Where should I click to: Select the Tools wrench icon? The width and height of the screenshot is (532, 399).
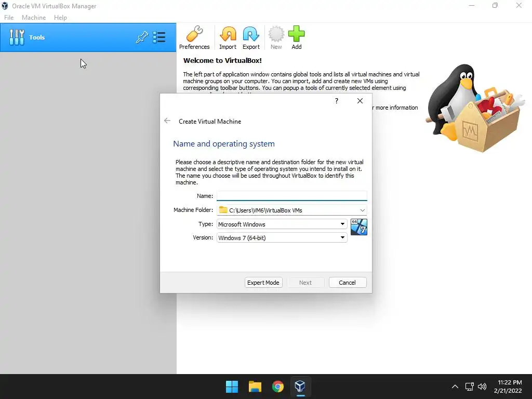point(17,37)
